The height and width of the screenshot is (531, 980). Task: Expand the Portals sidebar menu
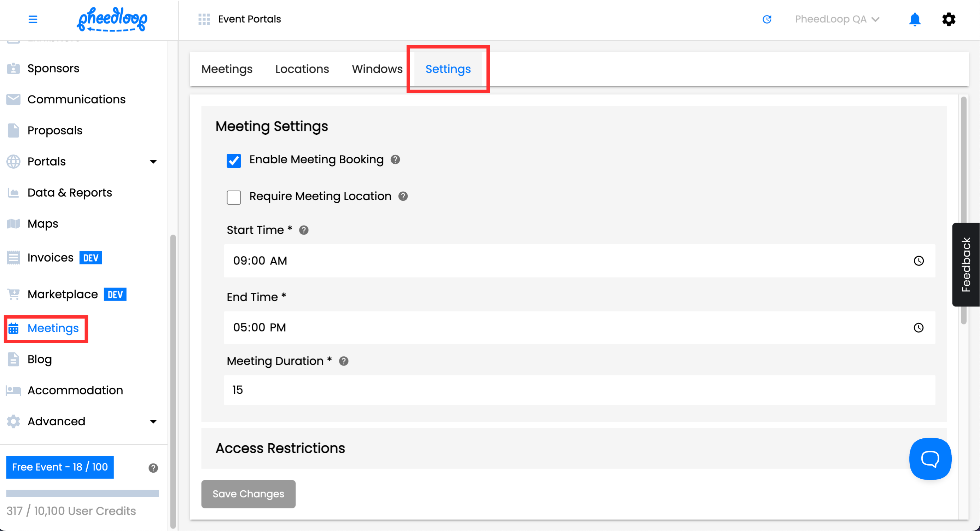(x=153, y=162)
